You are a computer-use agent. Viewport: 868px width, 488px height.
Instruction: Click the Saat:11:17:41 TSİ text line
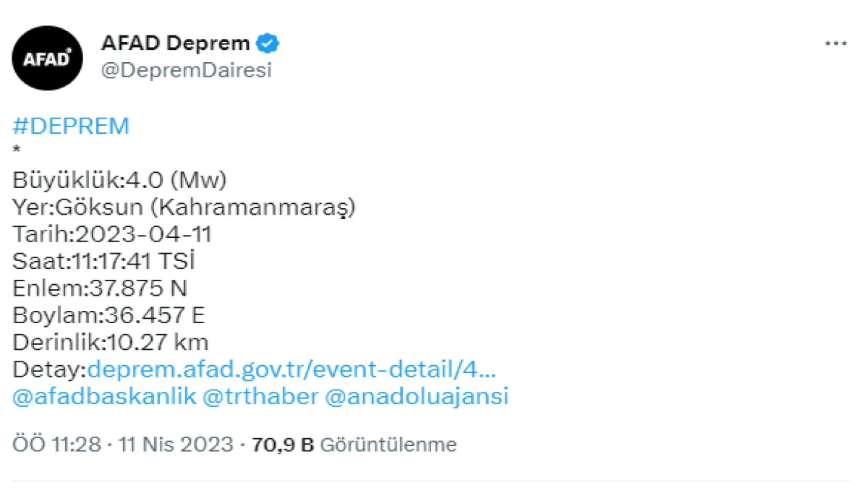104,261
